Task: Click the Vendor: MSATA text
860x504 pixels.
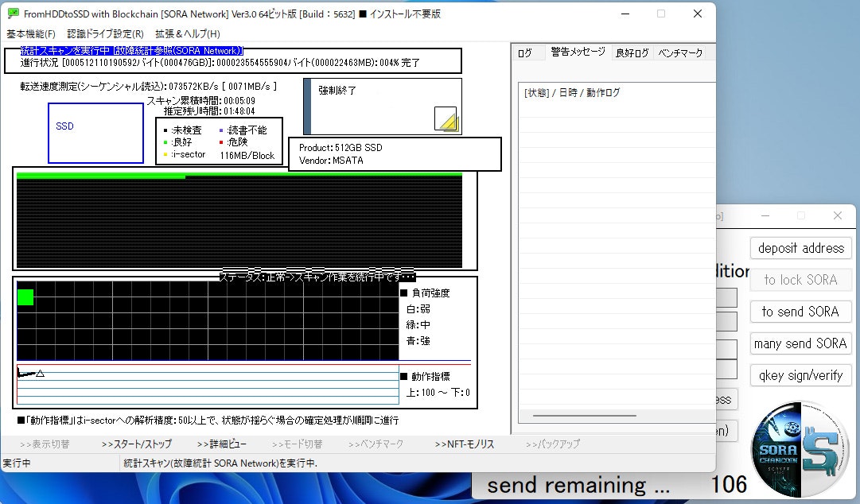Action: pos(331,161)
